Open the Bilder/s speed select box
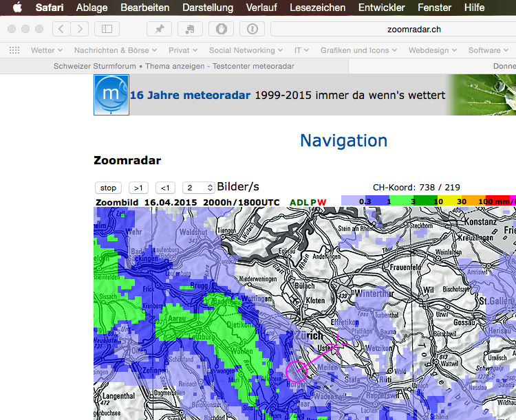The height and width of the screenshot is (420, 516). (199, 188)
